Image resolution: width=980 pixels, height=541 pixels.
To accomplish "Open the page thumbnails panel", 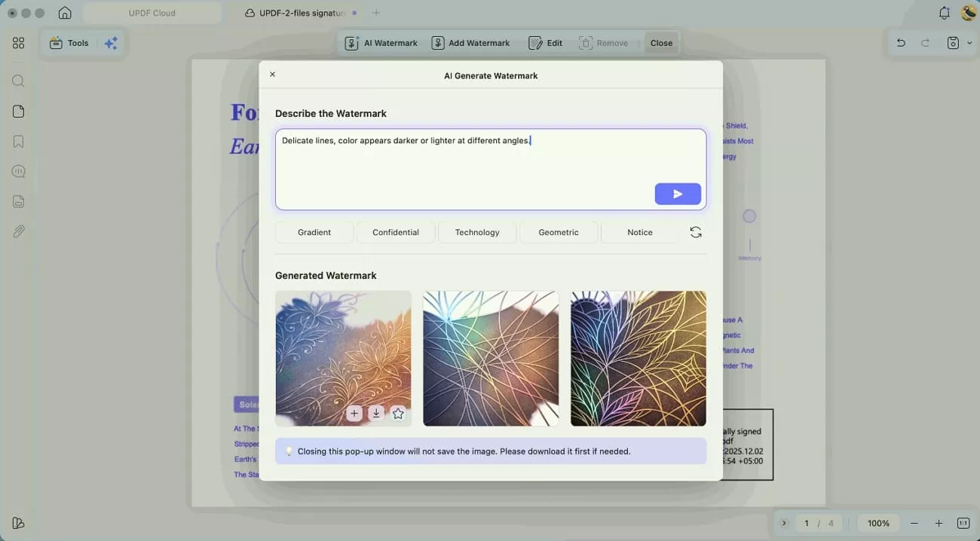I will [18, 111].
